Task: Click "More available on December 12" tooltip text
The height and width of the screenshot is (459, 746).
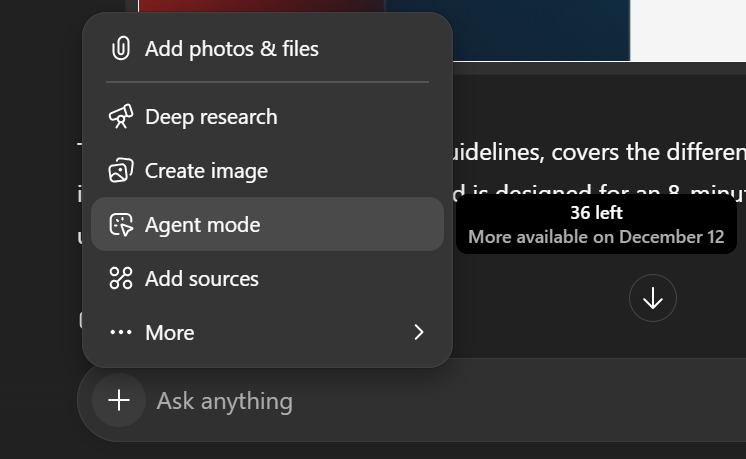Action: pyautogui.click(x=596, y=237)
